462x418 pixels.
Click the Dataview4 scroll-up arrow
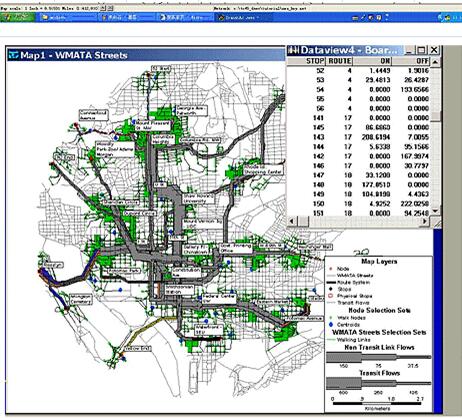pos(435,62)
